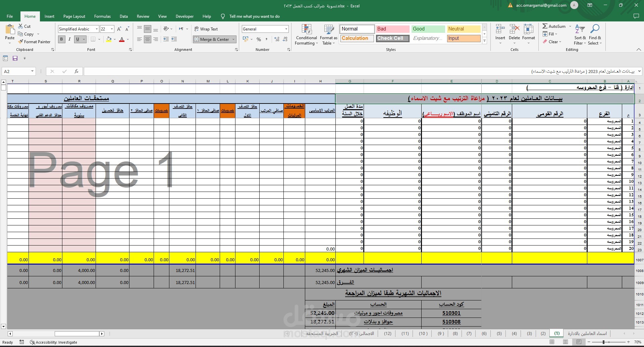Open the number format General dropdown
The image size is (644, 347).
tap(286, 29)
